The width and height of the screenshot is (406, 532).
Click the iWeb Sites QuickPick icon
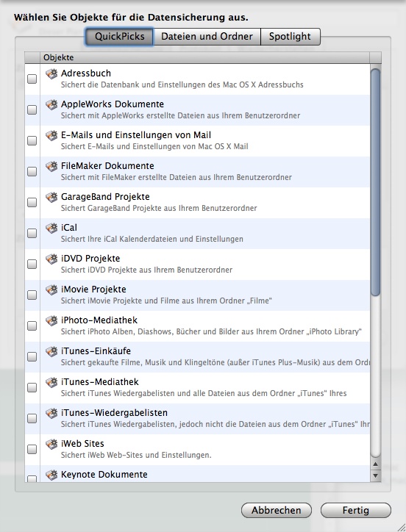pos(51,444)
